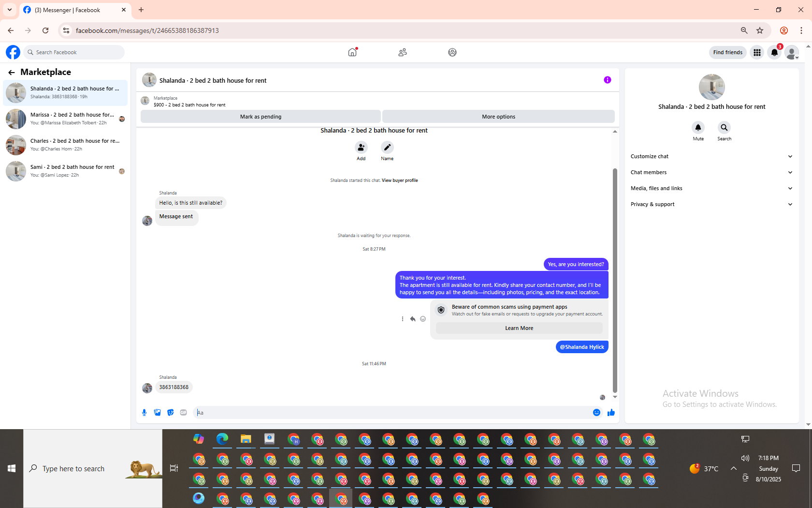
Task: Expand Customize chat section
Action: [711, 156]
